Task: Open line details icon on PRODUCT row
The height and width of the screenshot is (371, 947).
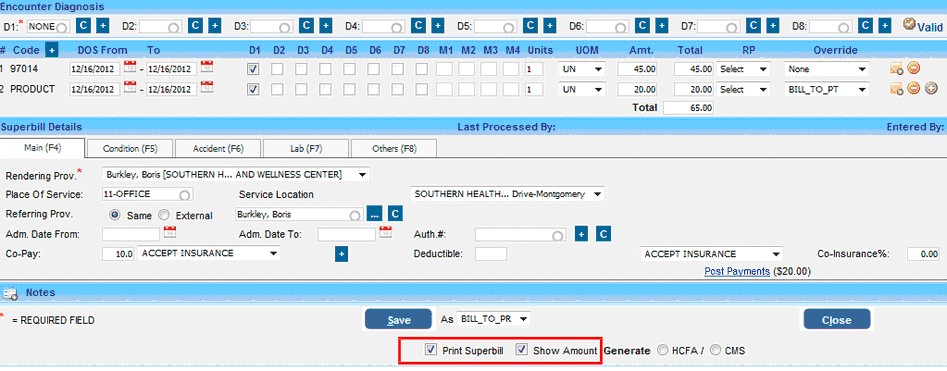Action: click(x=896, y=89)
